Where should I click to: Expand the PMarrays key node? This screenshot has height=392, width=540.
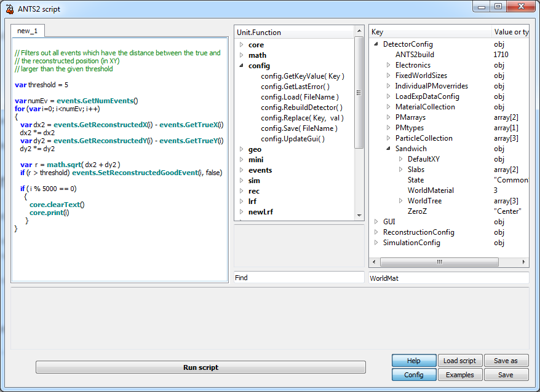tap(389, 117)
